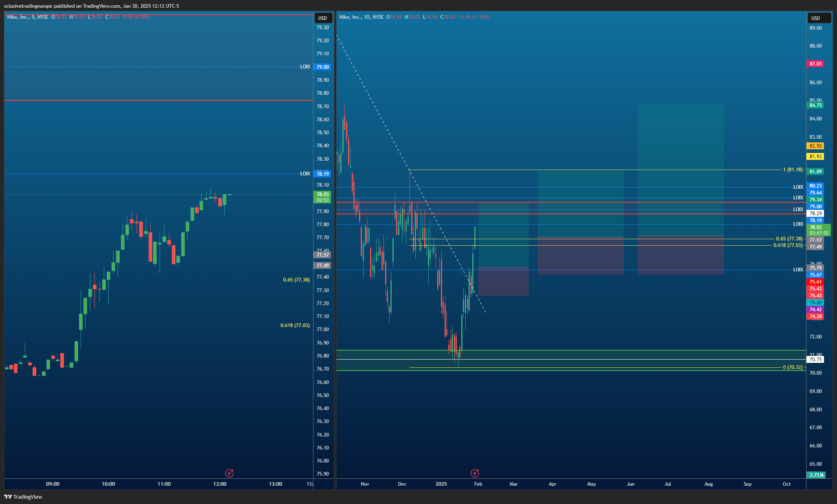
Task: Click the Oct label on the daily time axis
Action: [787, 484]
